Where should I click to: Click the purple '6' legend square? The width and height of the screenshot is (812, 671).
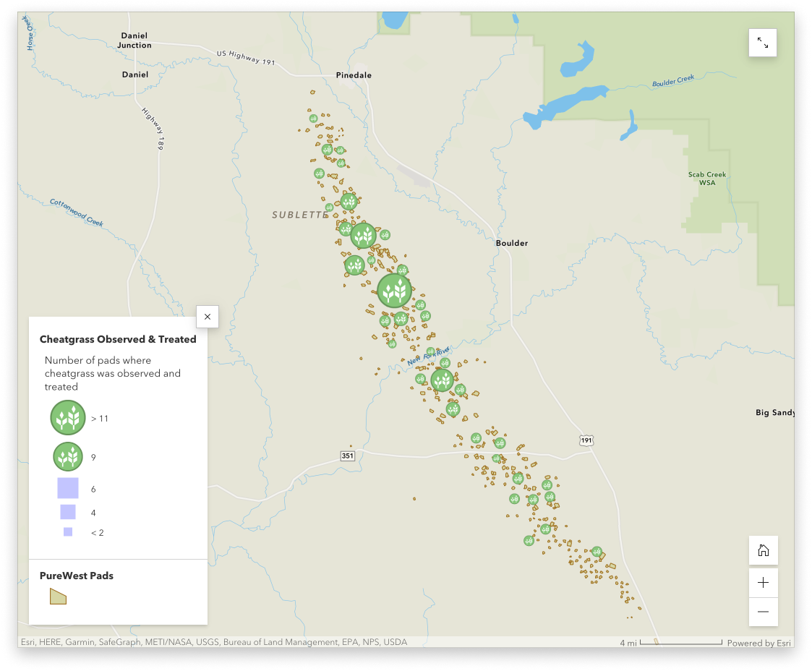point(68,488)
